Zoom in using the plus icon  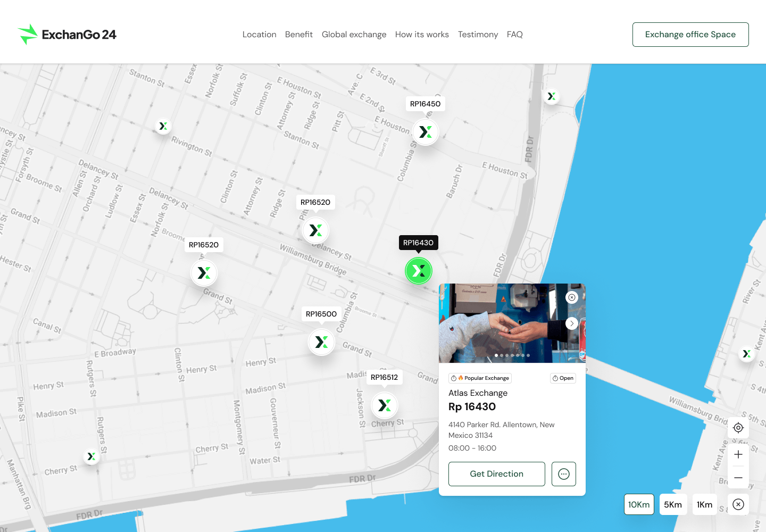[x=738, y=454]
